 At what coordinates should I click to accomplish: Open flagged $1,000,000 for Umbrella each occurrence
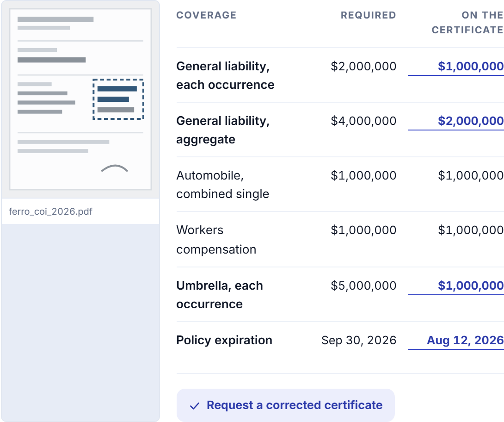[471, 285]
